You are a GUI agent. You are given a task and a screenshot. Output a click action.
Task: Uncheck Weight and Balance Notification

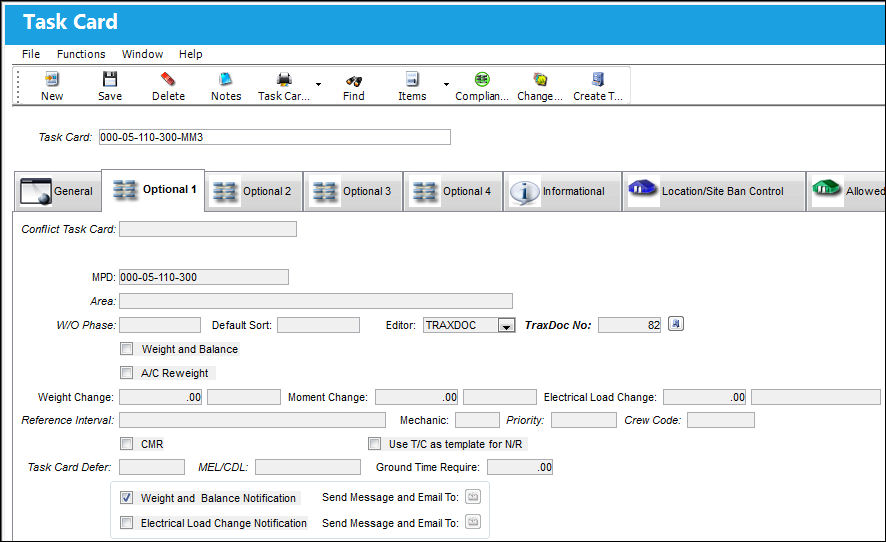pyautogui.click(x=127, y=497)
